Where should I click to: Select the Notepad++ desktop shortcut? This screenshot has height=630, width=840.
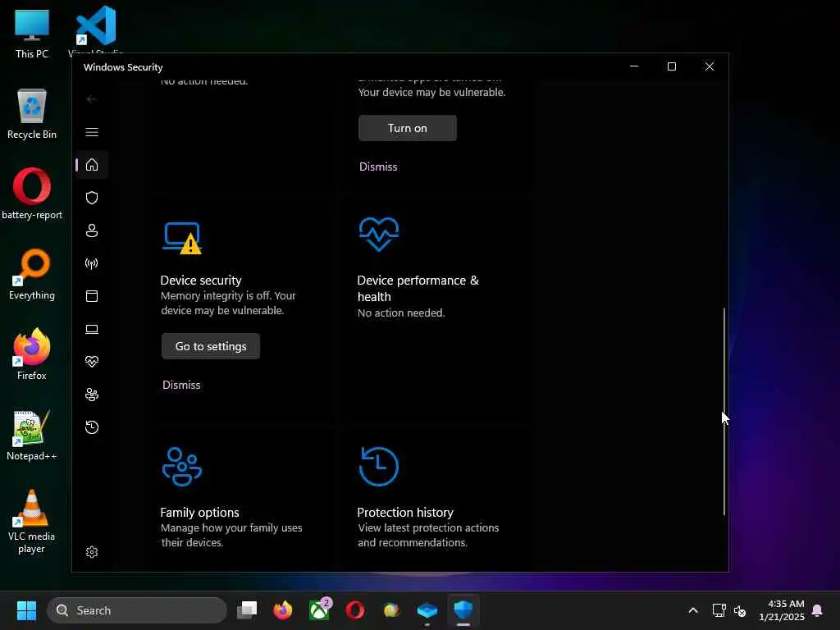click(x=32, y=435)
